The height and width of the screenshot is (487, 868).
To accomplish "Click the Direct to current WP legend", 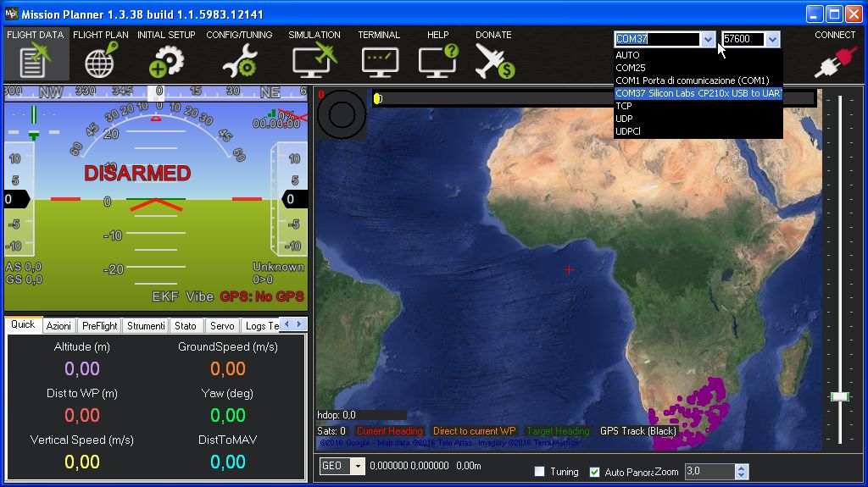I will click(x=474, y=430).
